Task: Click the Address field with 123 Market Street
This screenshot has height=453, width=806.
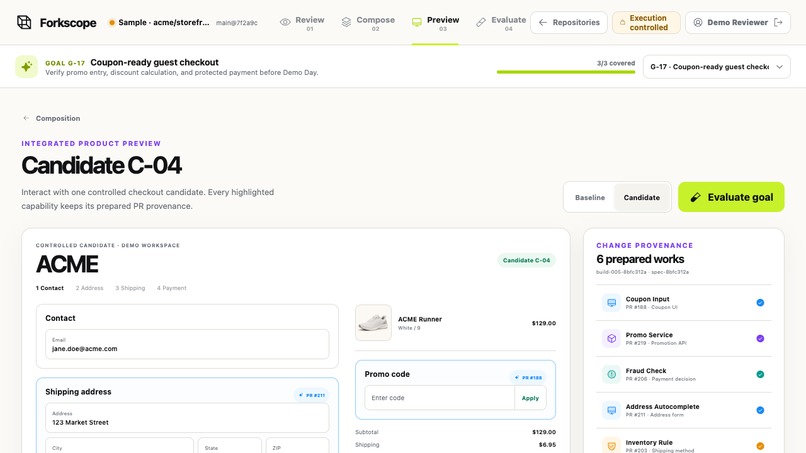Action: 187,418
